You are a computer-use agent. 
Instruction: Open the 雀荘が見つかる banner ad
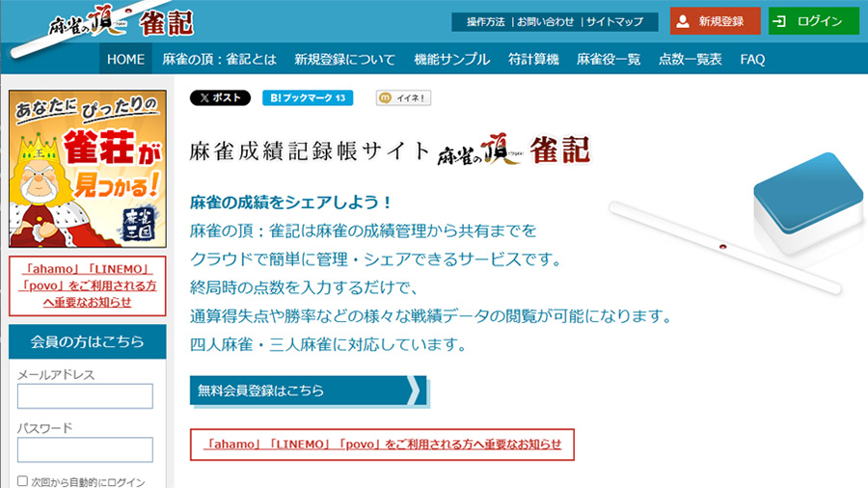click(88, 169)
